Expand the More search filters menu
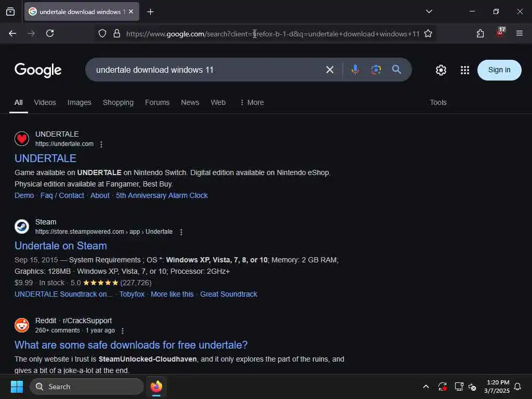This screenshot has width=532, height=399. tap(252, 102)
